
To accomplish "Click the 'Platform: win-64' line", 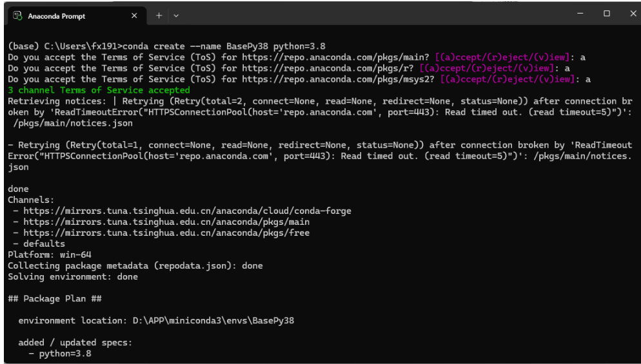I will pyautogui.click(x=50, y=254).
